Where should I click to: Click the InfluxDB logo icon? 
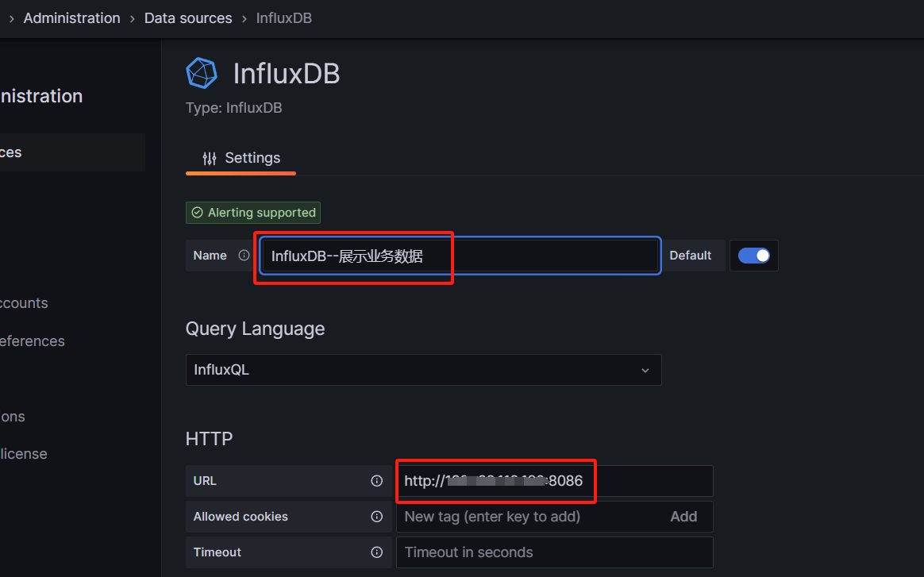coord(202,73)
